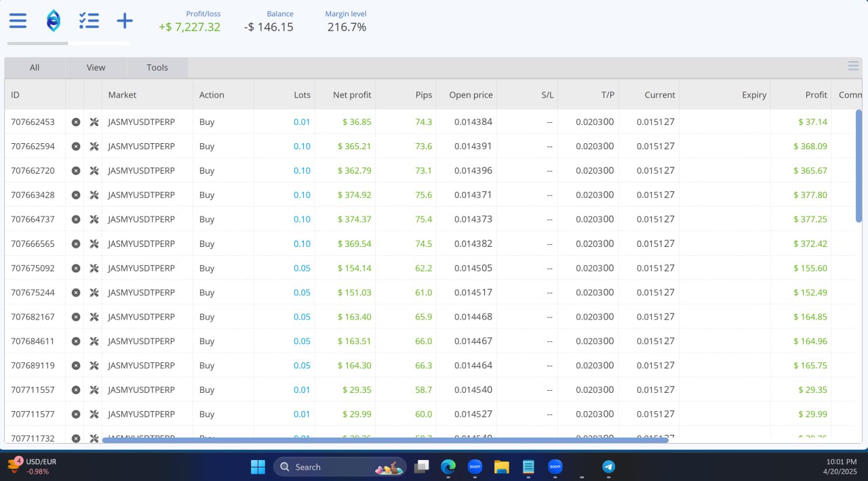Click the Profit/loss value +$ 7,227.32

189,27
